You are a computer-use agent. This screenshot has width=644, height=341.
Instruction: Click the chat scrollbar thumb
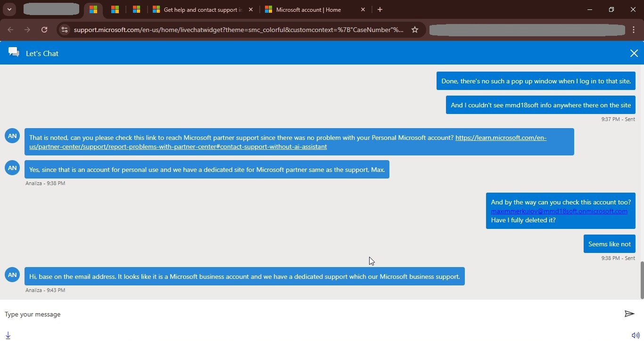pos(642,280)
